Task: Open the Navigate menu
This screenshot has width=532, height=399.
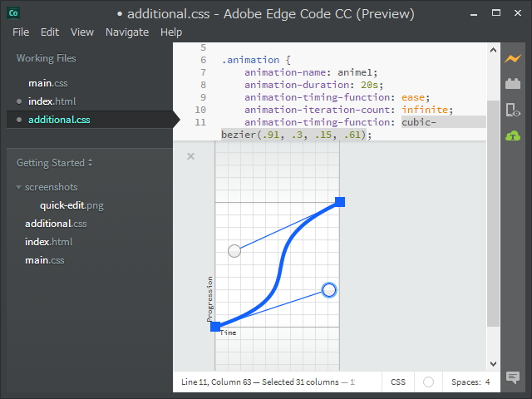Action: coord(127,32)
